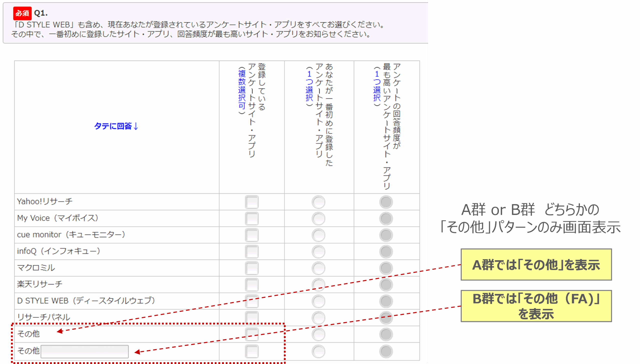Check the checkbox in the その他 free-answer row
This screenshot has width=640, height=364.
(x=251, y=351)
